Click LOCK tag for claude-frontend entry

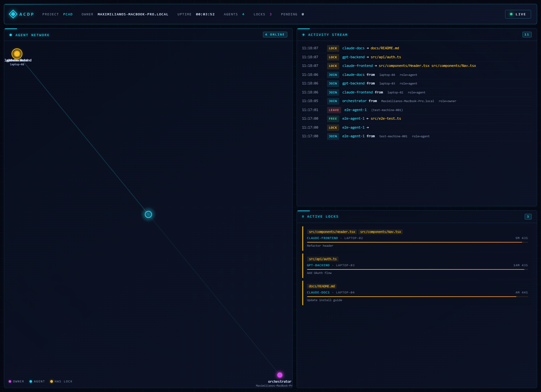coord(333,66)
